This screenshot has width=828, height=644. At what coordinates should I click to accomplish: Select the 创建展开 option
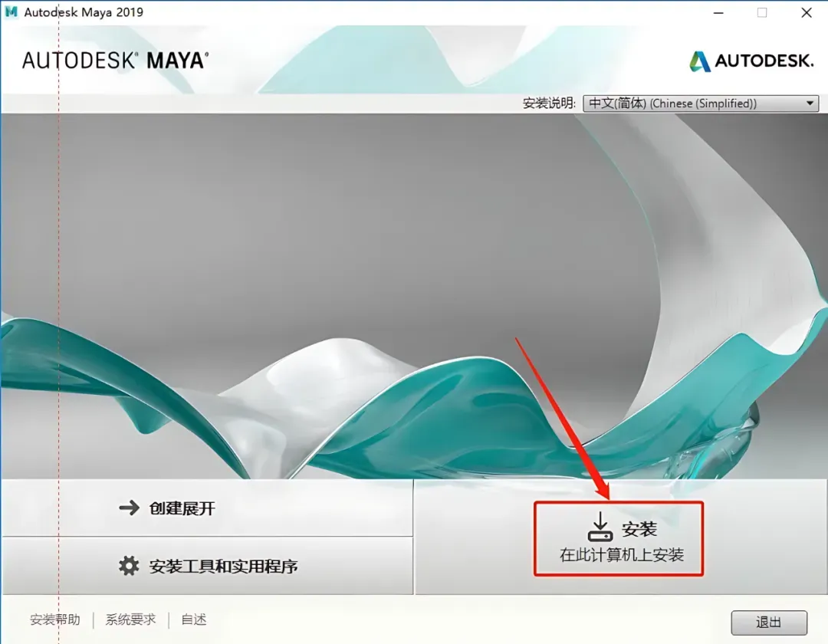tap(207, 508)
